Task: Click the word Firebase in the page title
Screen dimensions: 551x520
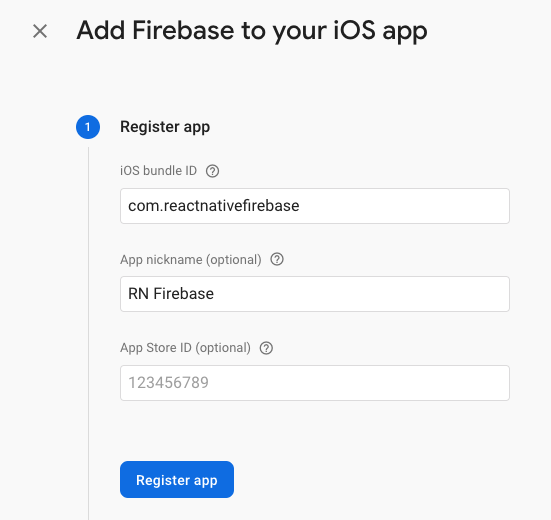Action: click(x=183, y=31)
